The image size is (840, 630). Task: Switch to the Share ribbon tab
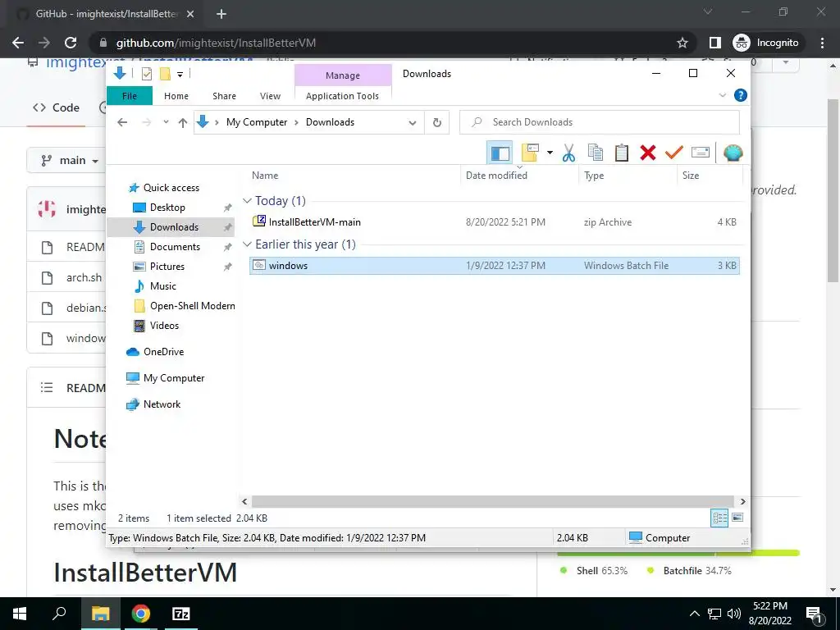point(224,96)
